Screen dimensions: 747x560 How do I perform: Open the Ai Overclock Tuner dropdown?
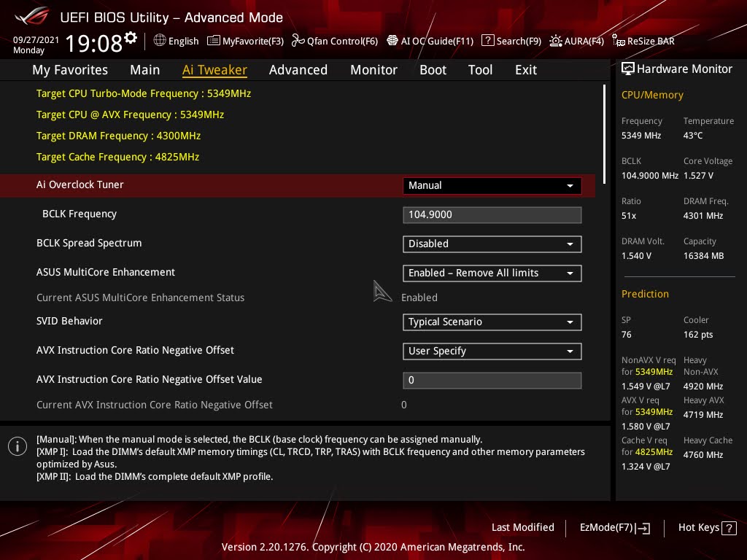pos(492,185)
